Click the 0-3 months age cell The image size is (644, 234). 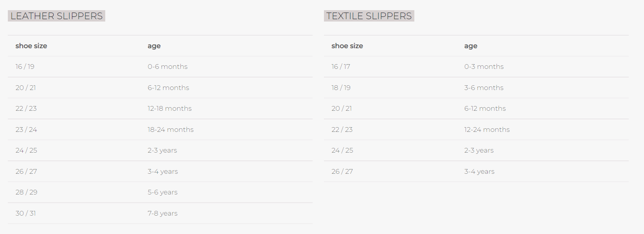pos(484,67)
